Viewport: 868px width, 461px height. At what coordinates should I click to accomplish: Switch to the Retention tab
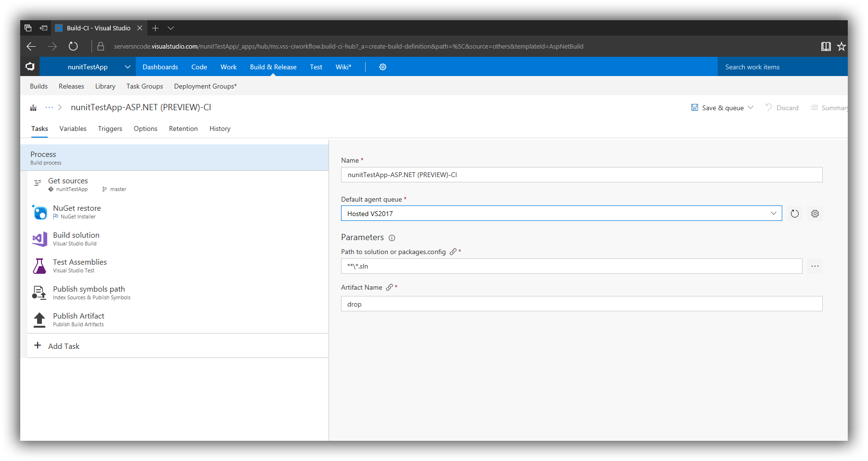coord(183,128)
